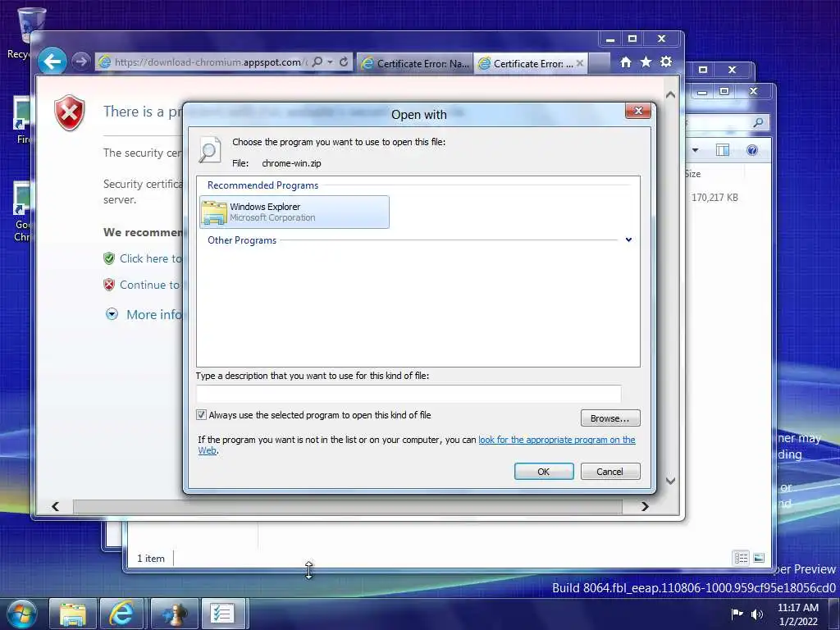
Task: Open a new tab in Internet Explorer
Action: pyautogui.click(x=599, y=63)
